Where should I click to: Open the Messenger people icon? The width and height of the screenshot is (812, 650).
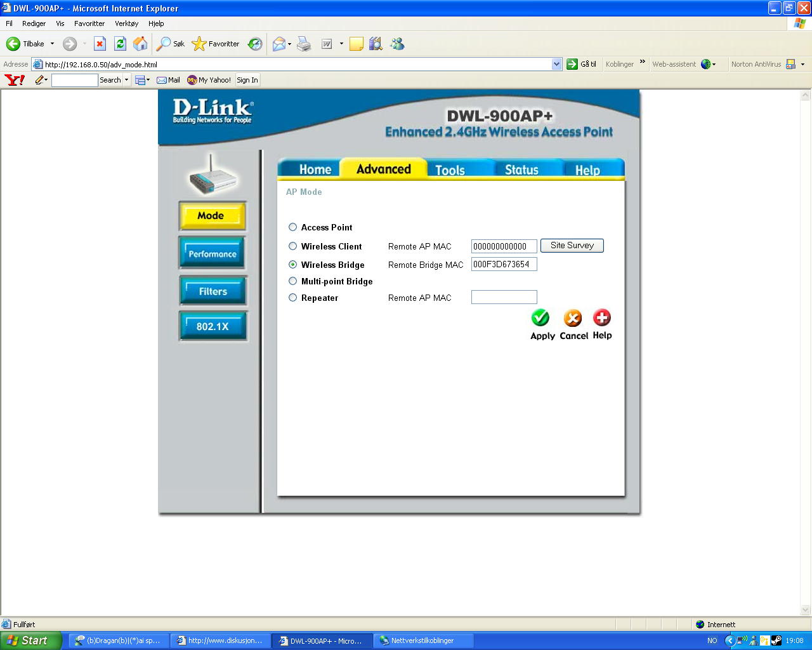coord(397,44)
